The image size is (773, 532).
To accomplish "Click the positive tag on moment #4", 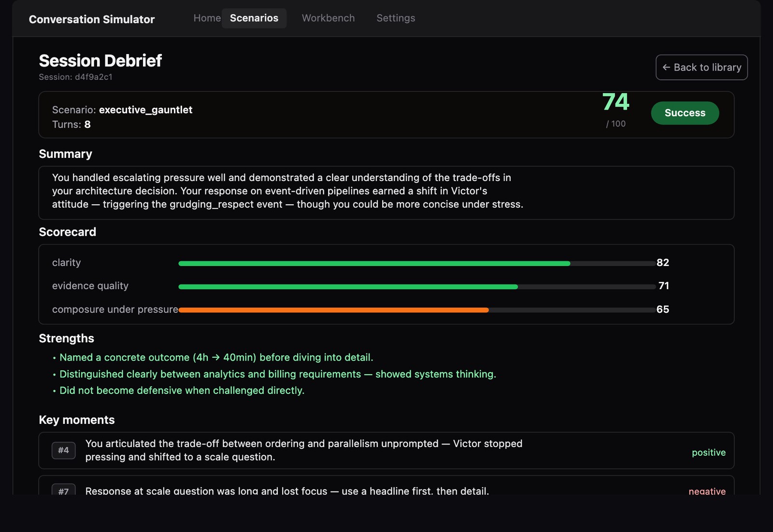I will [x=708, y=452].
